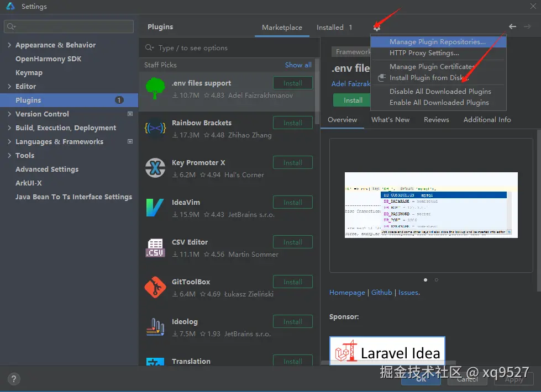Click the Languages & Frameworks project-level icon
Screen dimensions: 541x392
[x=130, y=141]
